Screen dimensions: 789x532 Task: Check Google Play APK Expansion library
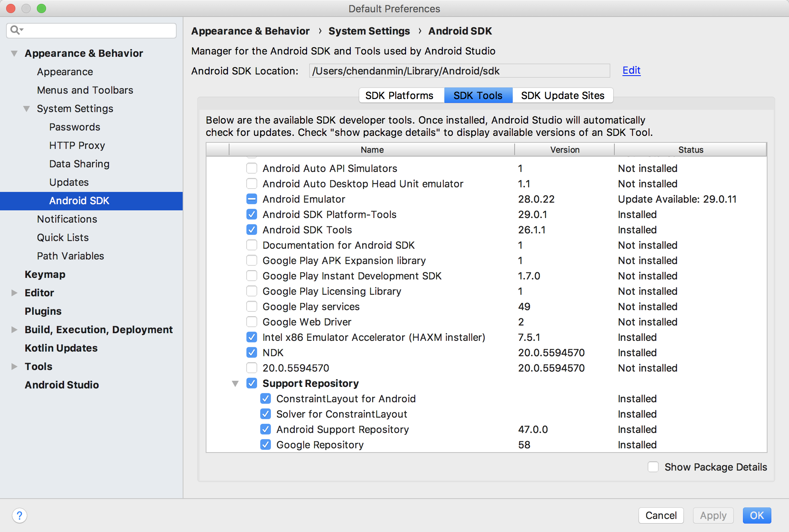(252, 261)
